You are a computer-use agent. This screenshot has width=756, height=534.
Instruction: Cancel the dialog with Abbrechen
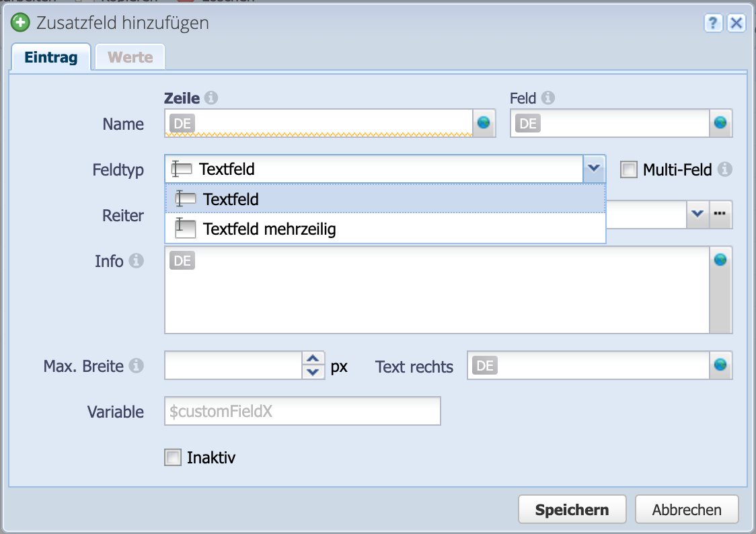(x=687, y=509)
